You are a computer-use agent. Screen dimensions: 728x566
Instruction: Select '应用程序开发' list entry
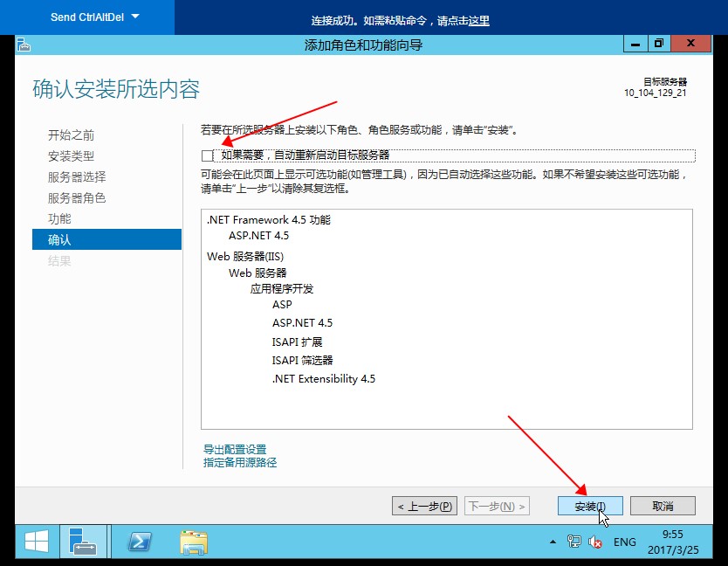tap(282, 288)
